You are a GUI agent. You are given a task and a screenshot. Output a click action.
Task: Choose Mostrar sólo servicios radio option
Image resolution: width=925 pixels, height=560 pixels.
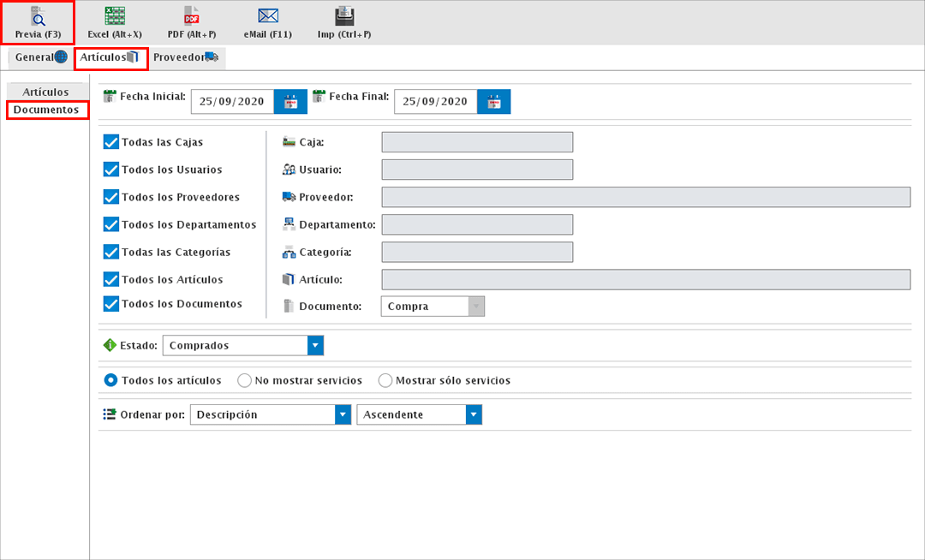(x=385, y=380)
